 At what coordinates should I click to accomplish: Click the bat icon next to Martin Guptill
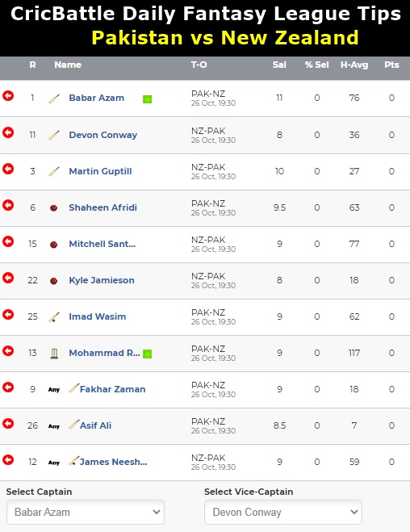click(54, 172)
